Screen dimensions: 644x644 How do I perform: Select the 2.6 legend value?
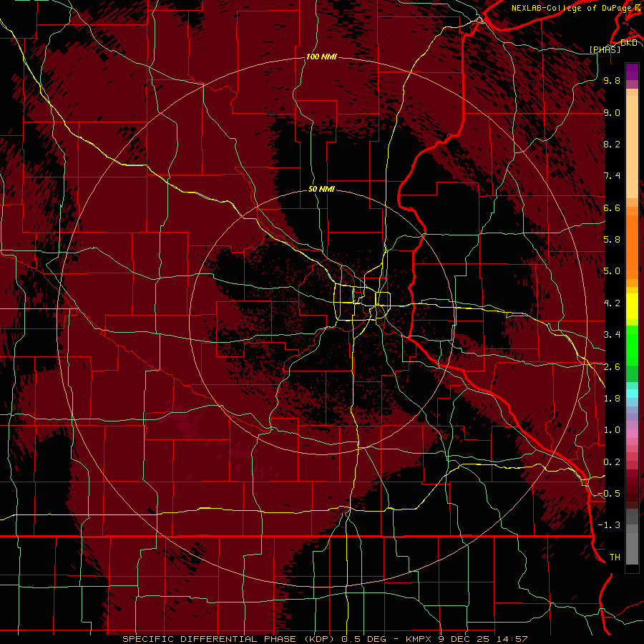click(612, 366)
